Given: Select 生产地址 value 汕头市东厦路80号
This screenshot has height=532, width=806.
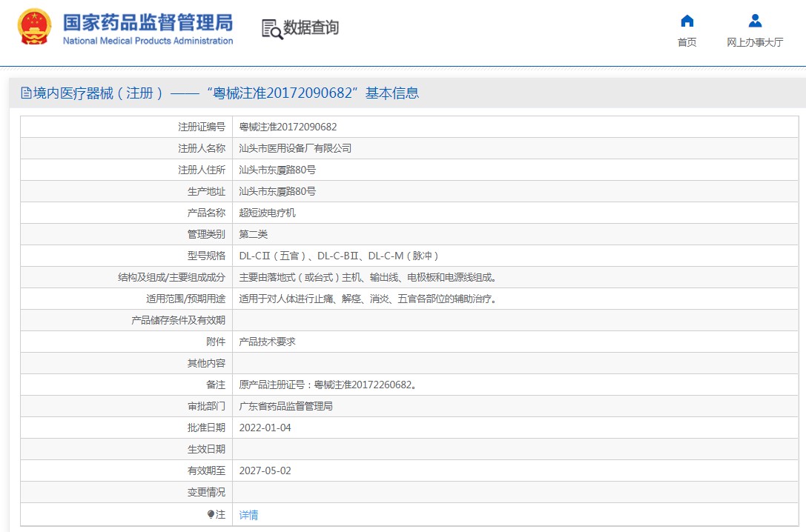Looking at the screenshot, I should (x=277, y=192).
